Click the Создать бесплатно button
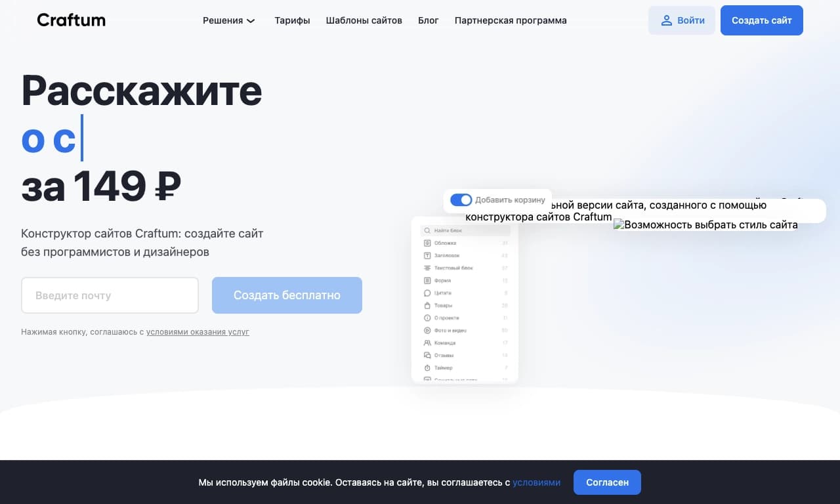Image resolution: width=840 pixels, height=504 pixels. coord(287,295)
